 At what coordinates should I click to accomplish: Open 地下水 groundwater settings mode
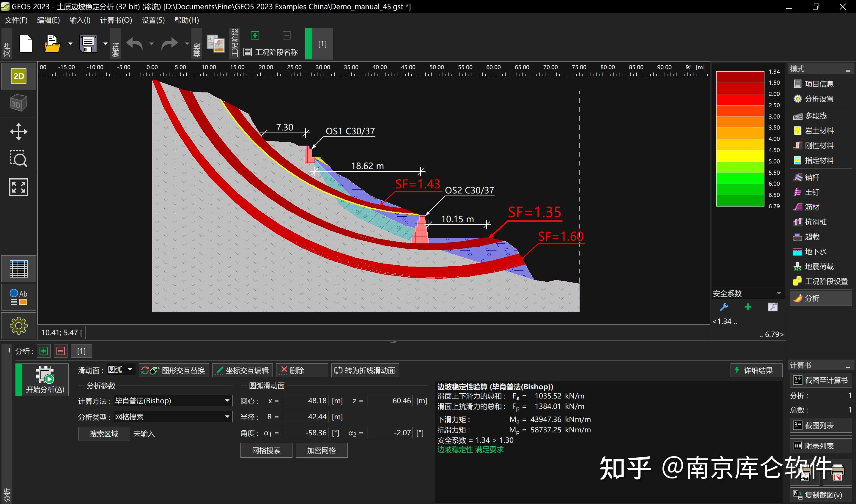[x=814, y=251]
